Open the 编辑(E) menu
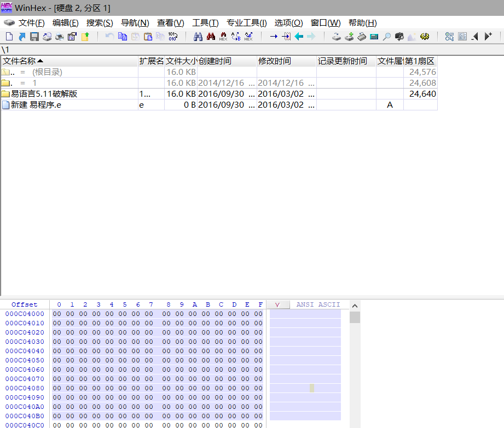The width and height of the screenshot is (504, 428). tap(65, 23)
